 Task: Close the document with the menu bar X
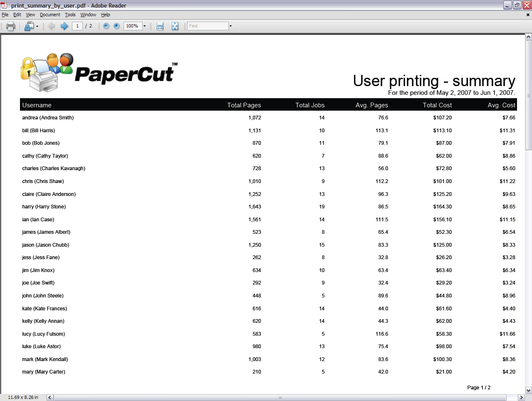click(528, 15)
